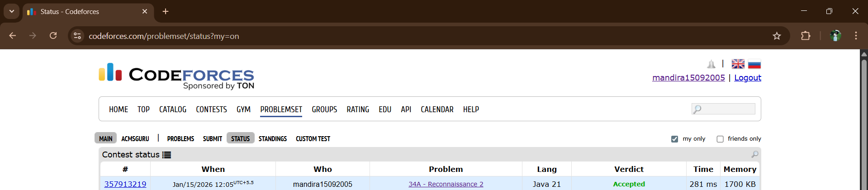The image size is (868, 190).
Task: Open mandira15092005 profile link at top
Action: pos(688,78)
